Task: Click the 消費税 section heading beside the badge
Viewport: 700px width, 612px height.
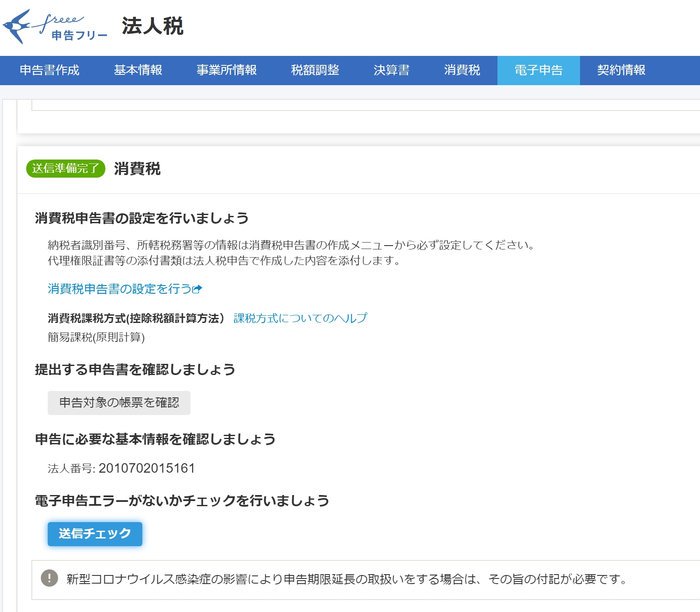Action: pyautogui.click(x=137, y=169)
